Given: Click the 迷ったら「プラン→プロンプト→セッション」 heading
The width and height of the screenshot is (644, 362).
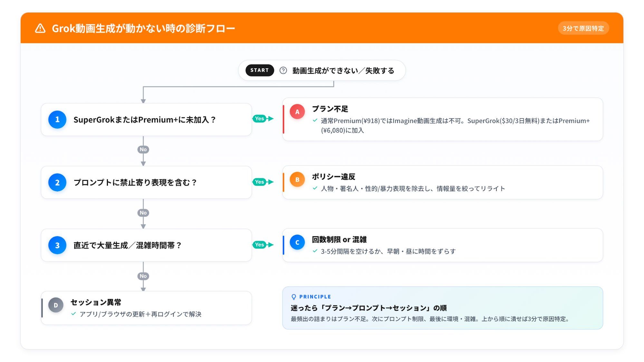Looking at the screenshot, I should tap(369, 308).
